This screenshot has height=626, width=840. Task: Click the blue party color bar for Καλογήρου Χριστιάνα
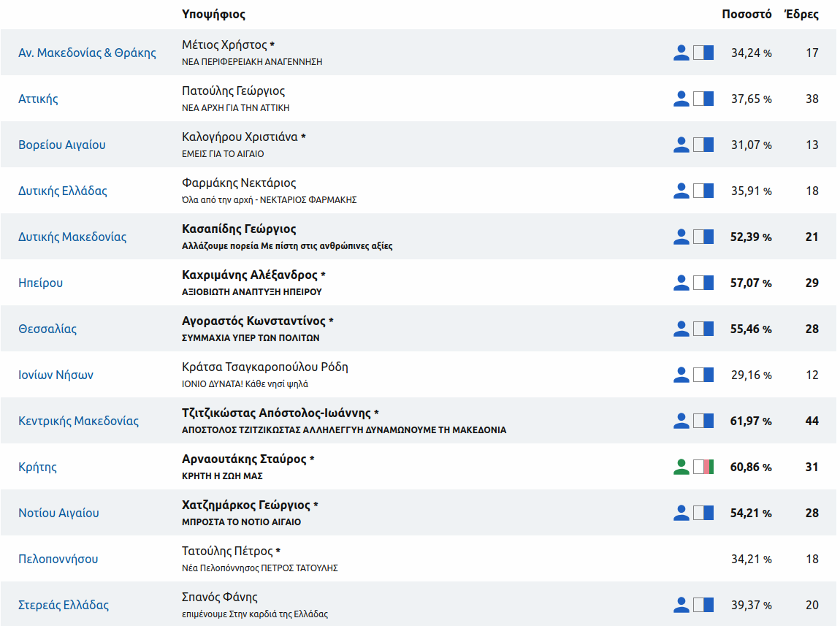(703, 145)
